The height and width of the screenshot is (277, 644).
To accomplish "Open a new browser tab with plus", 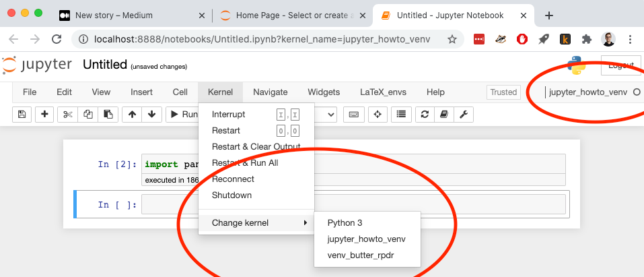I will click(548, 16).
